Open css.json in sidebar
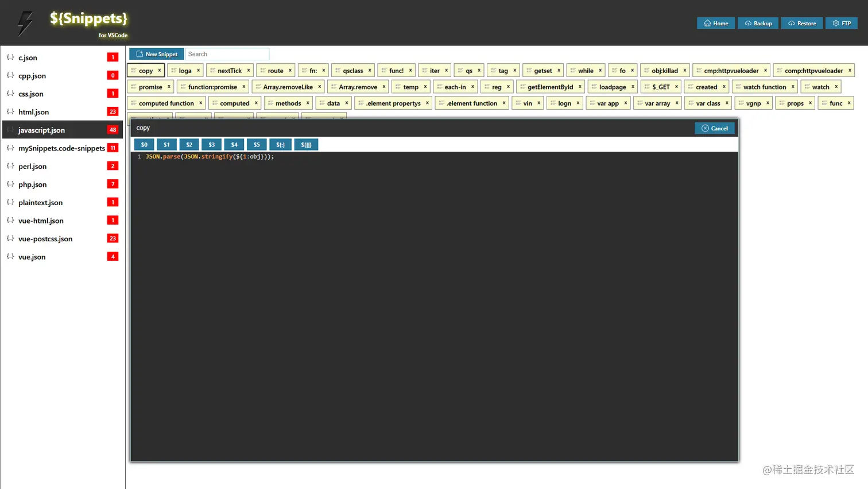This screenshot has height=489, width=868. click(63, 94)
